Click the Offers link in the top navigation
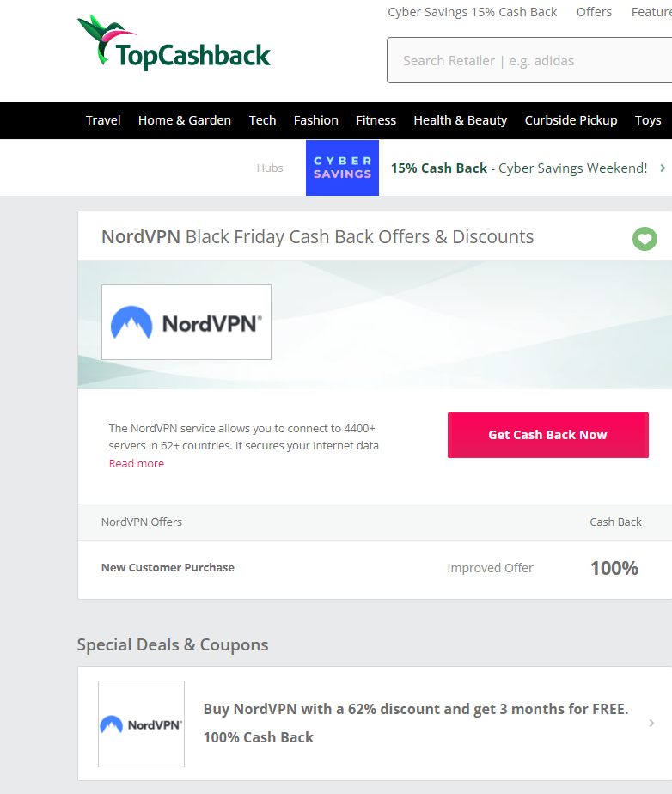 click(594, 12)
